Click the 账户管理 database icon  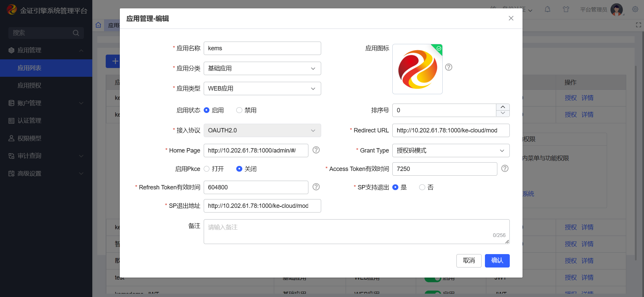11,103
